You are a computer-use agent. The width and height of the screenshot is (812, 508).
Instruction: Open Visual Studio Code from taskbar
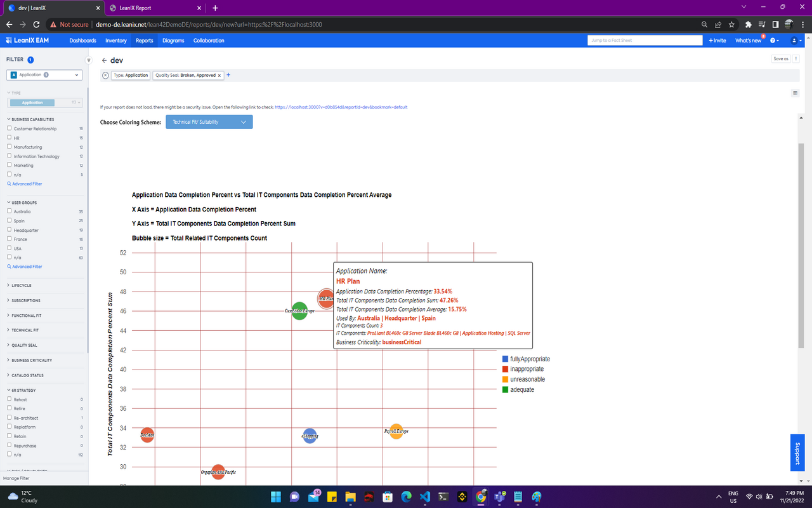pyautogui.click(x=425, y=497)
